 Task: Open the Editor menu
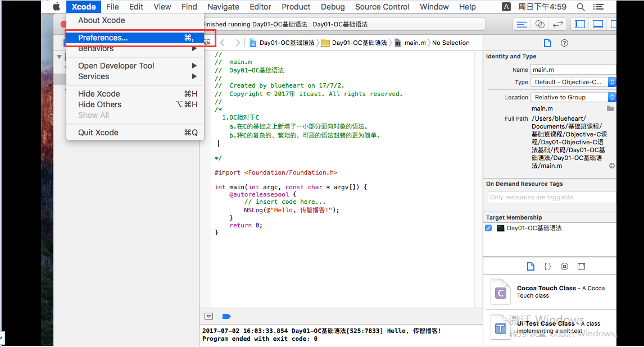(x=260, y=7)
